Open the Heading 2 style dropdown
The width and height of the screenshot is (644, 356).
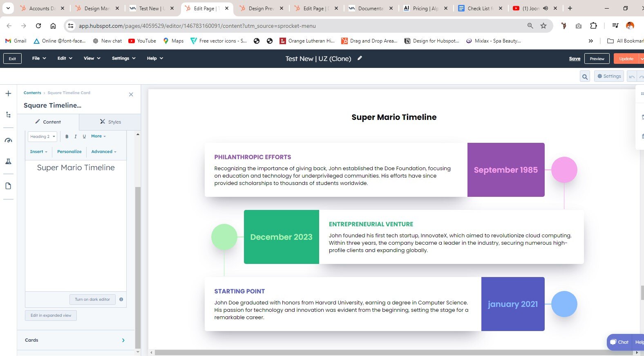tap(42, 137)
